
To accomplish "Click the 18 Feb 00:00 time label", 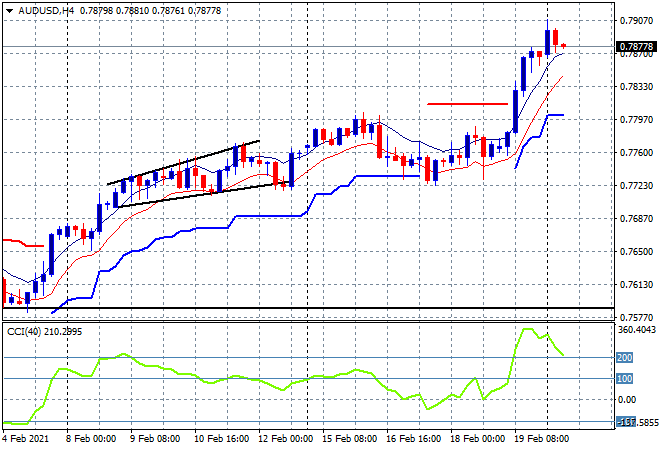I will (477, 439).
